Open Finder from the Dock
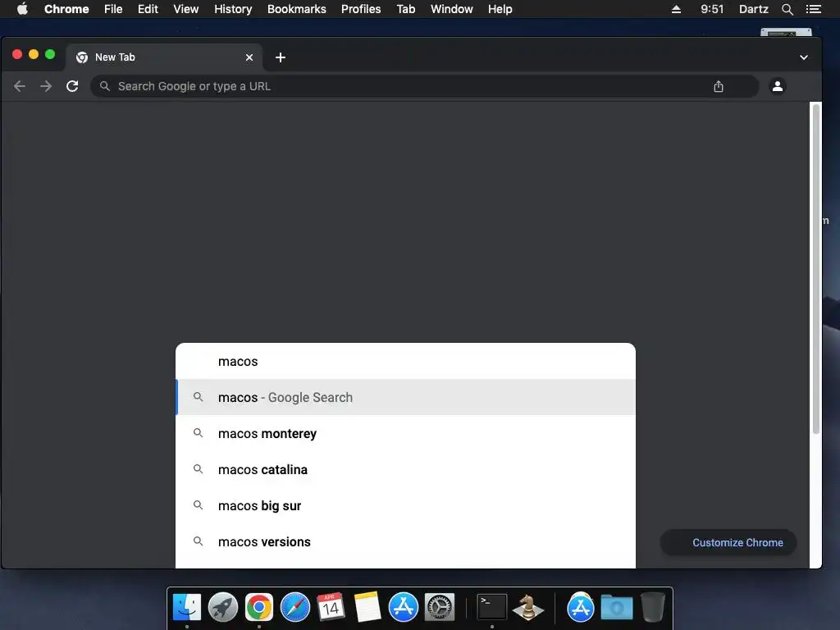840x630 pixels. (x=186, y=608)
